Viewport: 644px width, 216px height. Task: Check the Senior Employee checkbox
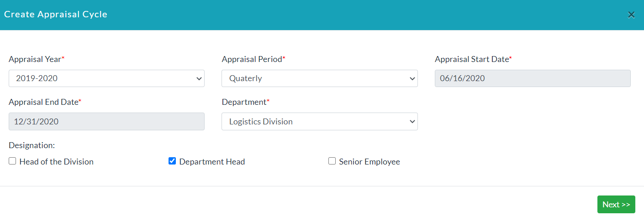click(332, 161)
